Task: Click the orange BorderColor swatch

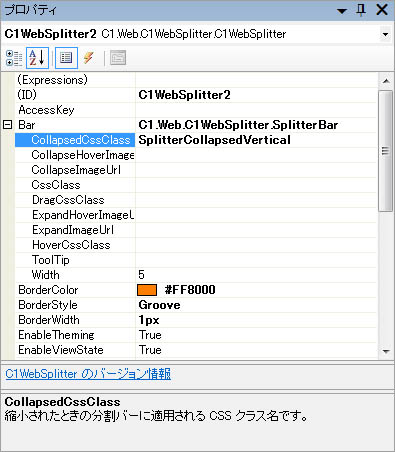Action: click(x=147, y=290)
